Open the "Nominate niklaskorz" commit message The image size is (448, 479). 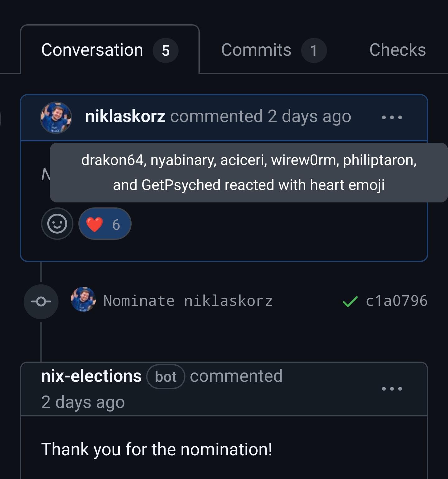coord(188,301)
